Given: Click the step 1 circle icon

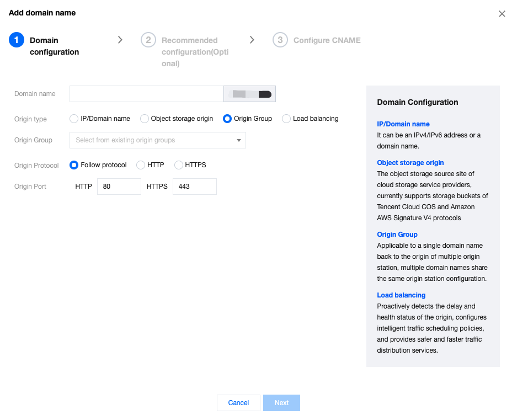Looking at the screenshot, I should point(17,40).
